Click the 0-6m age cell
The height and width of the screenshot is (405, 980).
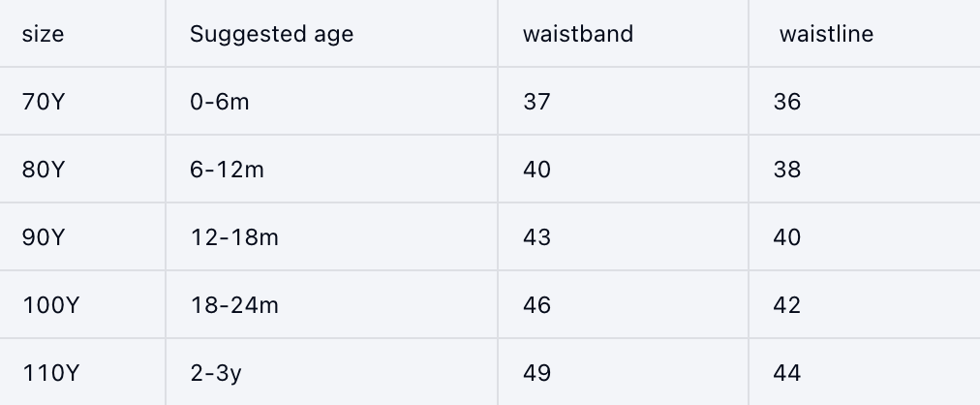[x=219, y=101]
